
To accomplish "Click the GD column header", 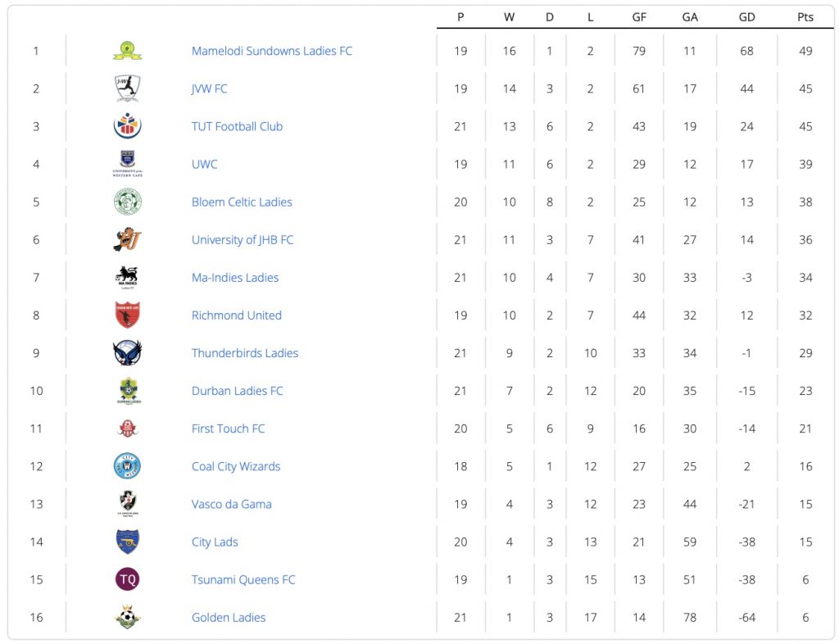I will coord(746,17).
